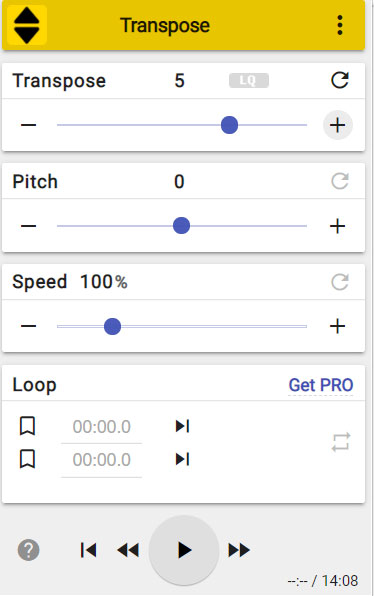Reset the Transpose value
Image resolution: width=374 pixels, height=596 pixels.
339,80
